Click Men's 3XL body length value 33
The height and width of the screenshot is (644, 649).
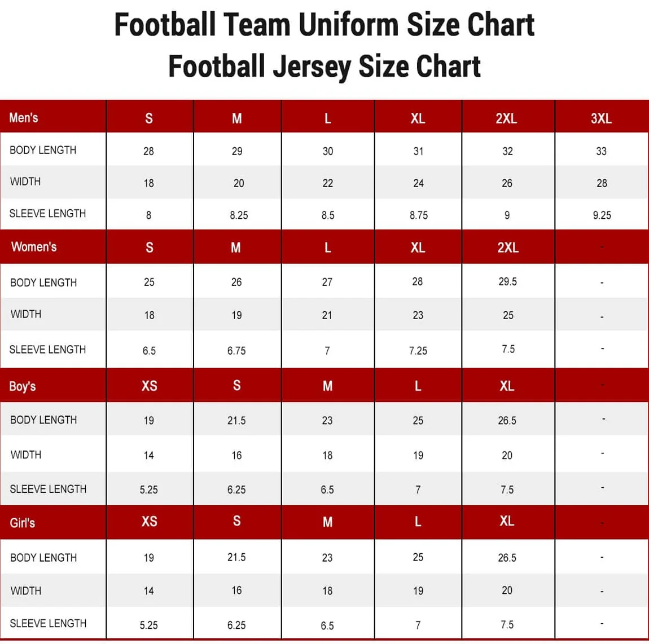click(x=602, y=151)
